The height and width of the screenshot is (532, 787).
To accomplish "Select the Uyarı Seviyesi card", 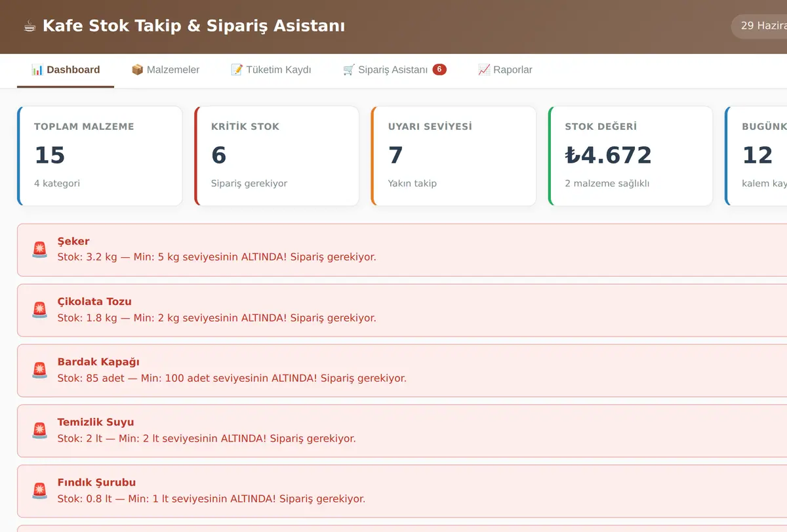I will click(x=454, y=156).
